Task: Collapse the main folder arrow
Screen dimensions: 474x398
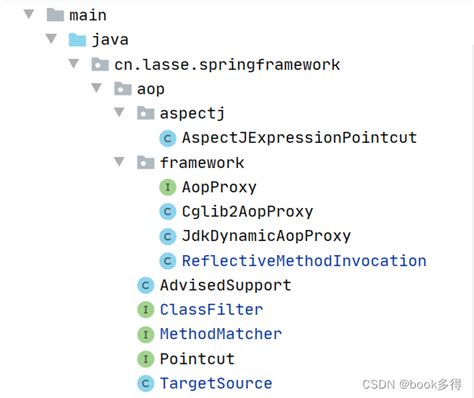Action: pyautogui.click(x=29, y=14)
